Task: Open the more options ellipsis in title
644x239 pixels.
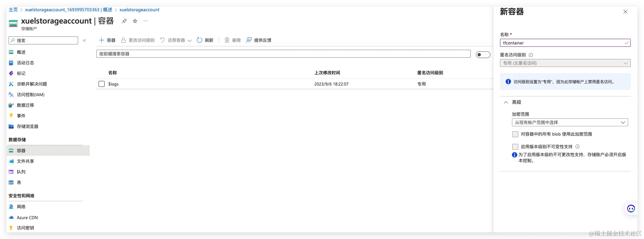Action: click(x=146, y=21)
